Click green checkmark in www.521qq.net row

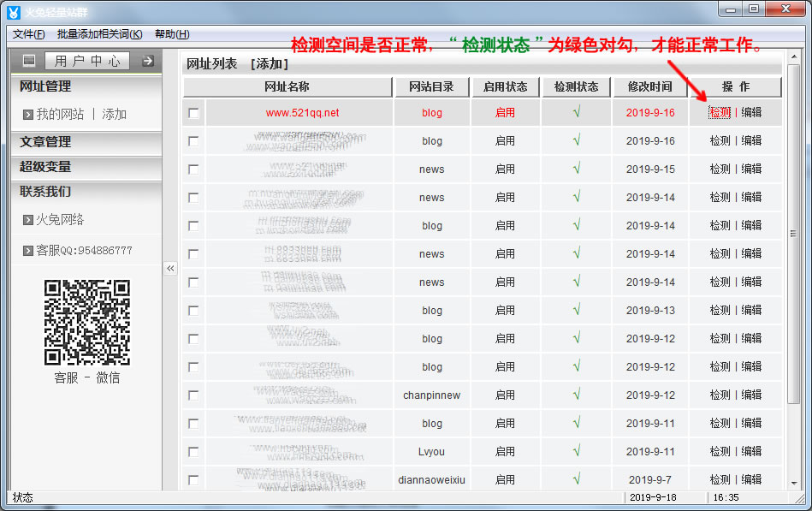pyautogui.click(x=577, y=112)
